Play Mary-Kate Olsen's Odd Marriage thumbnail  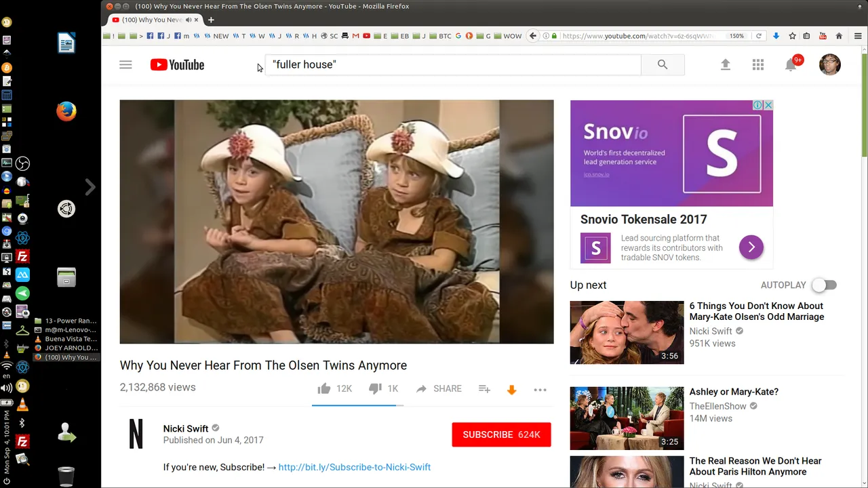(627, 332)
